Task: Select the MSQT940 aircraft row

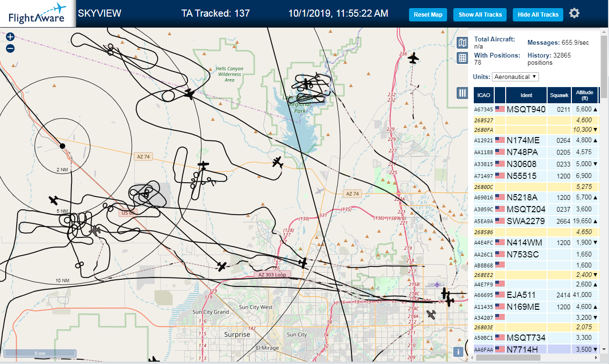Action: [536, 109]
